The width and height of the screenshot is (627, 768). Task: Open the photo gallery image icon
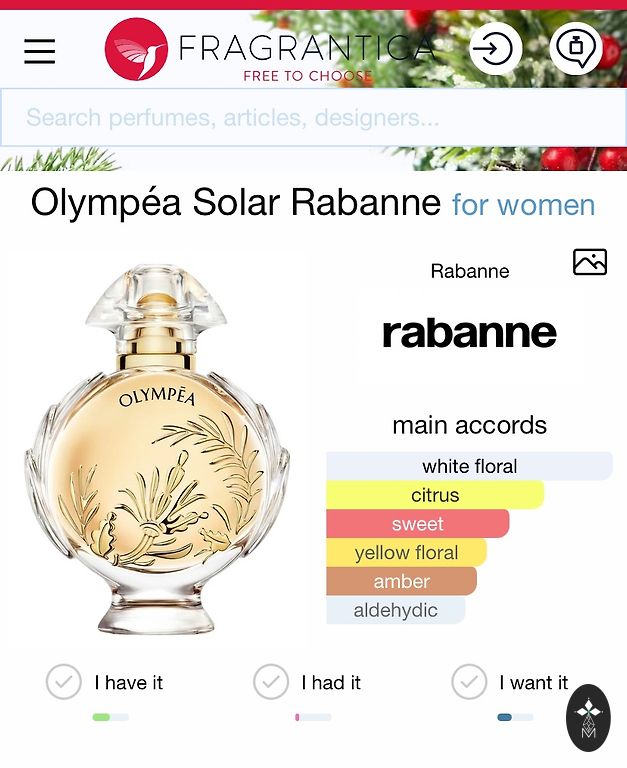pos(590,262)
